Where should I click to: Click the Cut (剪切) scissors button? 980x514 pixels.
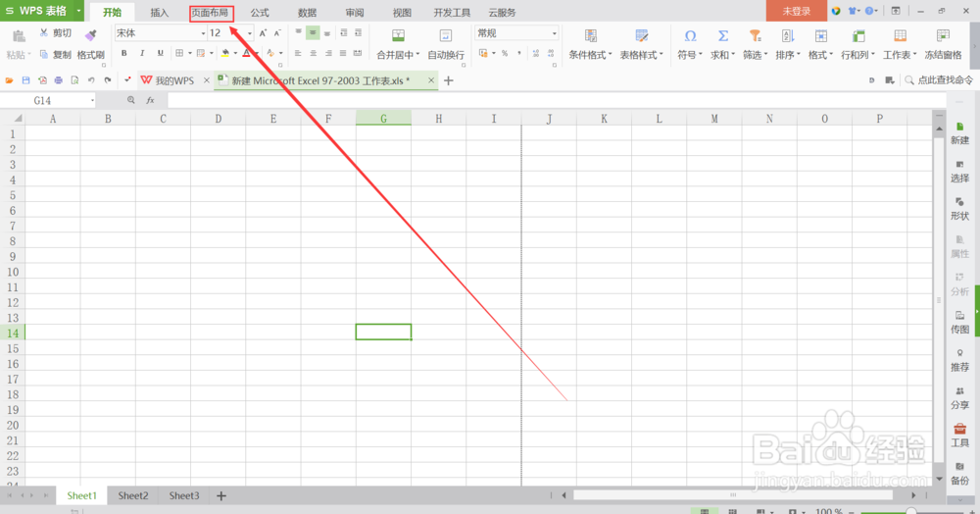[56, 33]
